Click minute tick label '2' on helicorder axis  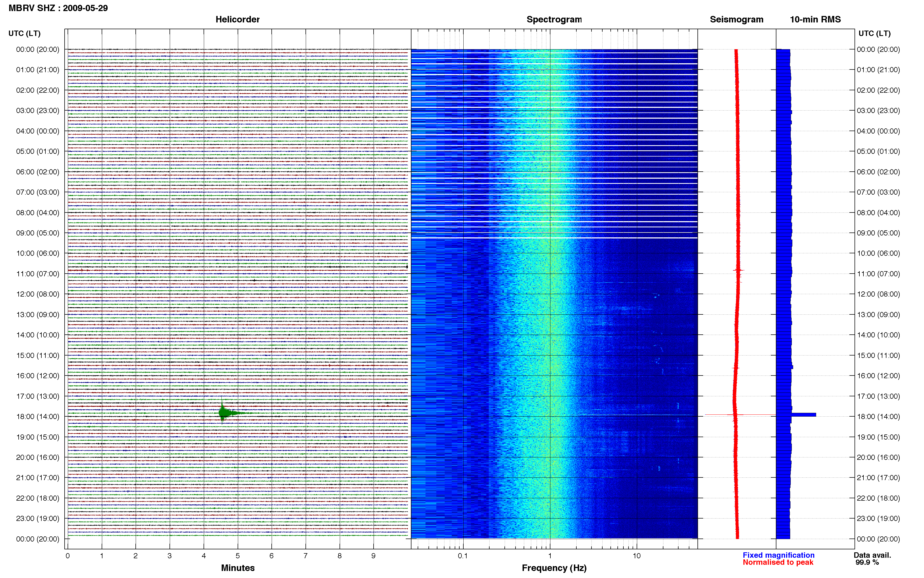click(135, 556)
